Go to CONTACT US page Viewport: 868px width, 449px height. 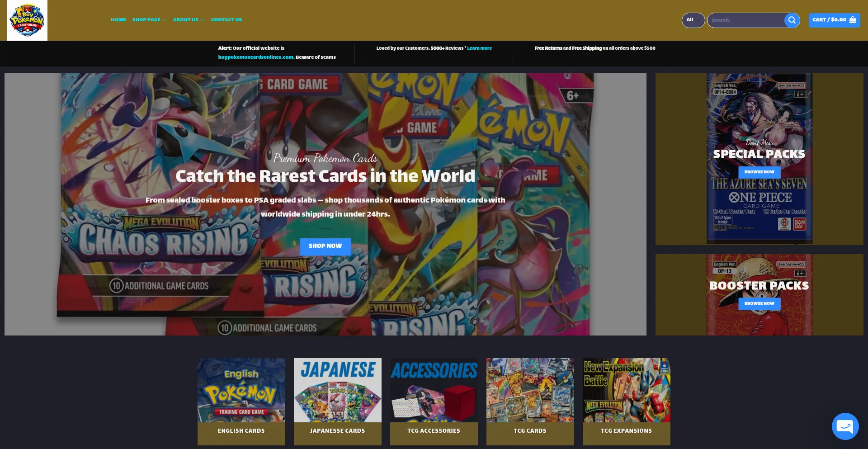[x=226, y=20]
